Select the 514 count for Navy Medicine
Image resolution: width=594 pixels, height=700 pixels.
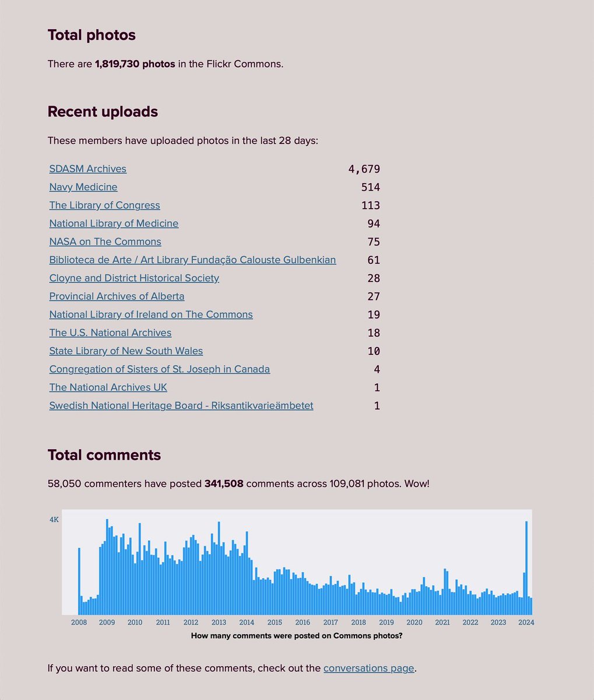(x=371, y=187)
